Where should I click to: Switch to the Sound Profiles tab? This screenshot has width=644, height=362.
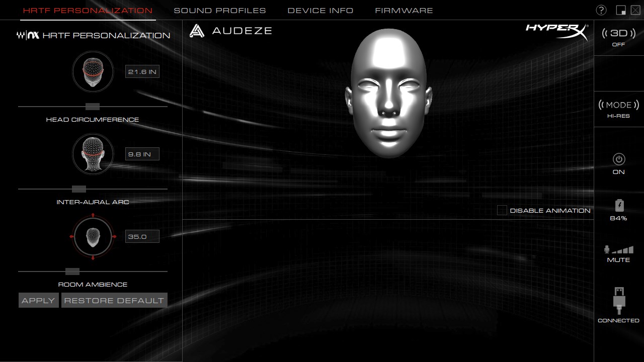pyautogui.click(x=220, y=11)
